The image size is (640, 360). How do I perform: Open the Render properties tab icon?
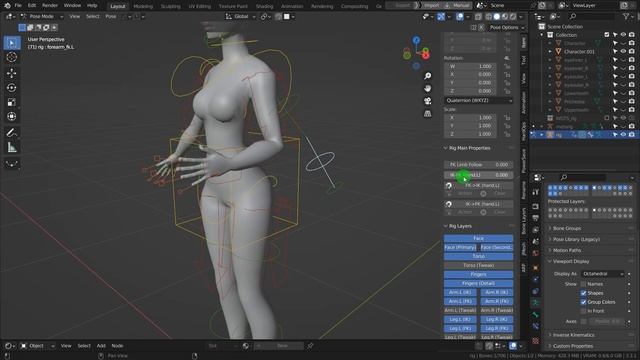click(x=536, y=207)
